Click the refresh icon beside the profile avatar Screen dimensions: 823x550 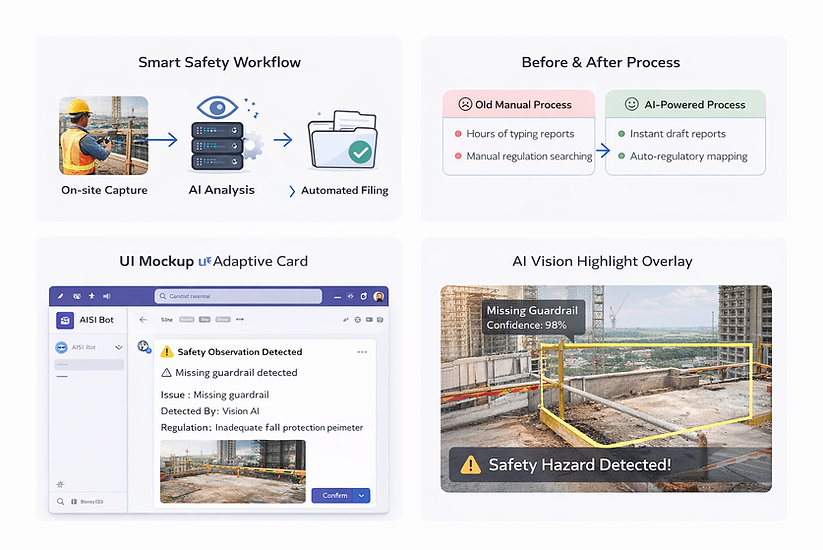pos(364,296)
